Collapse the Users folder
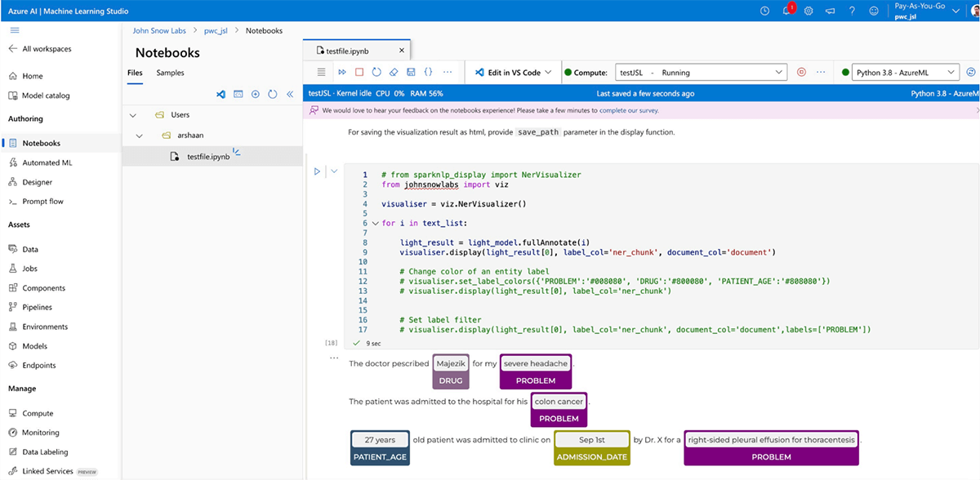Screen dimensions: 980x480 [x=133, y=115]
